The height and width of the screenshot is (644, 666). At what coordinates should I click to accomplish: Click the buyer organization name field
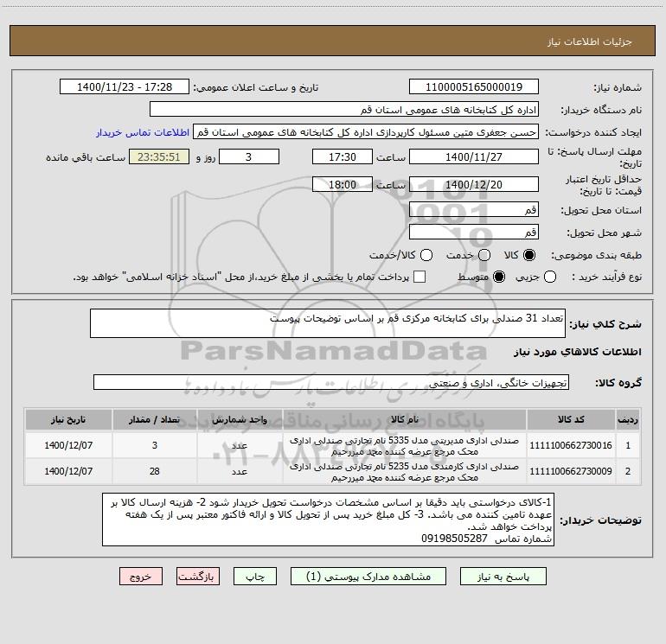tap(344, 110)
